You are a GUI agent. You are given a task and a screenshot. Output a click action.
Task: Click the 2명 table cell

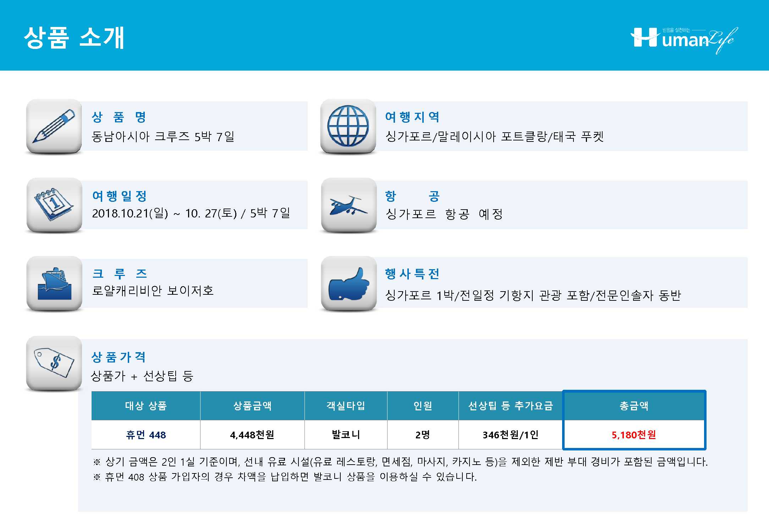(x=423, y=435)
